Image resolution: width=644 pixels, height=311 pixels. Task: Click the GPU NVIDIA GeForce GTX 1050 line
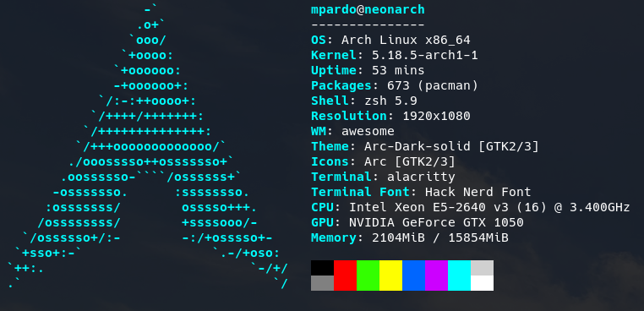click(418, 222)
